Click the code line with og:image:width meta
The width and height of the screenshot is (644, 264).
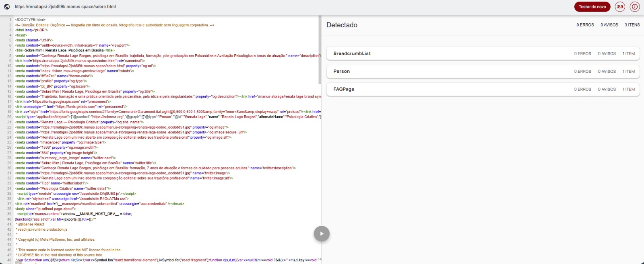click(56, 147)
